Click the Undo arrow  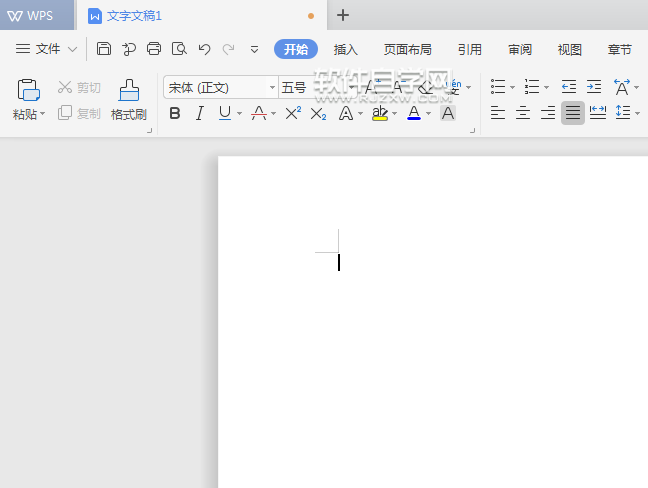pos(205,49)
